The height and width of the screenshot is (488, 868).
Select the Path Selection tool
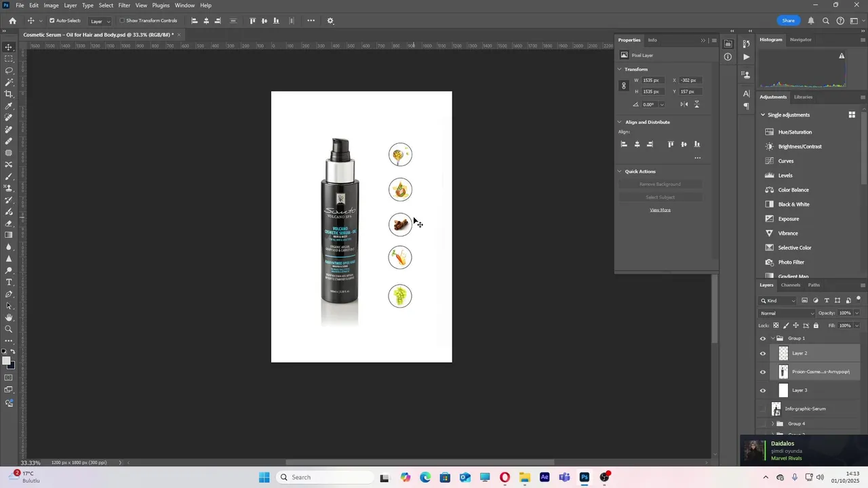(x=9, y=306)
